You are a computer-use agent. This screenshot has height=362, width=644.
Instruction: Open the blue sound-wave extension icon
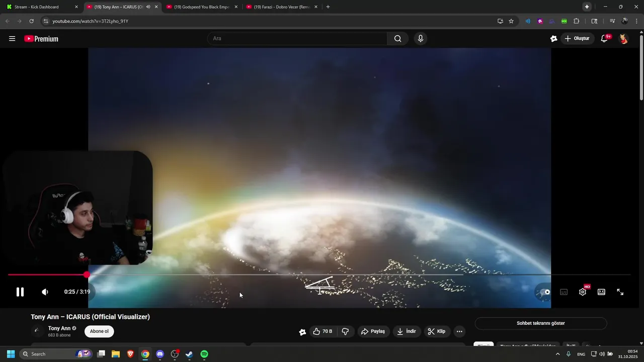pos(528,21)
